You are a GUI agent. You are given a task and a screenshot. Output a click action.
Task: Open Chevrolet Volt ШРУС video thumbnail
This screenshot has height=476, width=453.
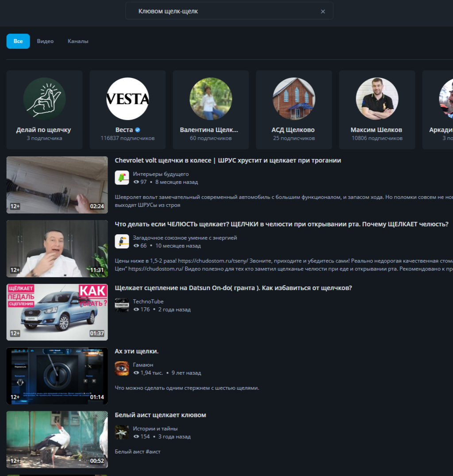(57, 185)
